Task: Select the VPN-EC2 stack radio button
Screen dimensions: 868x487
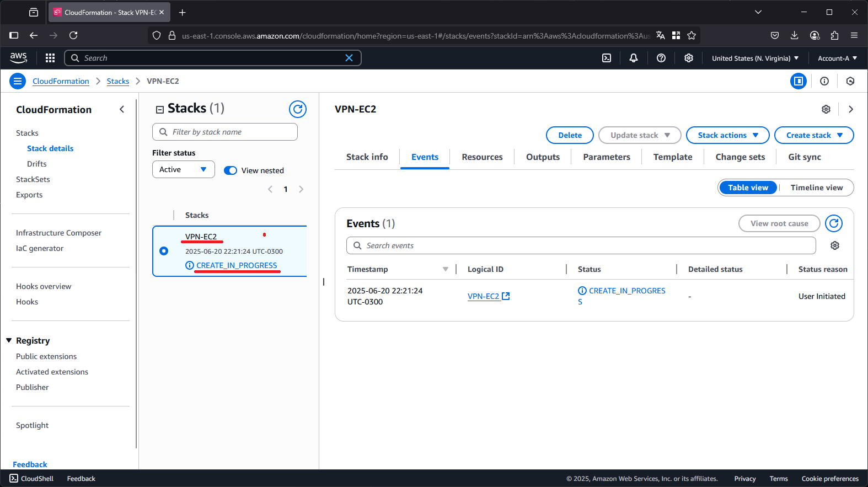Action: pyautogui.click(x=164, y=251)
